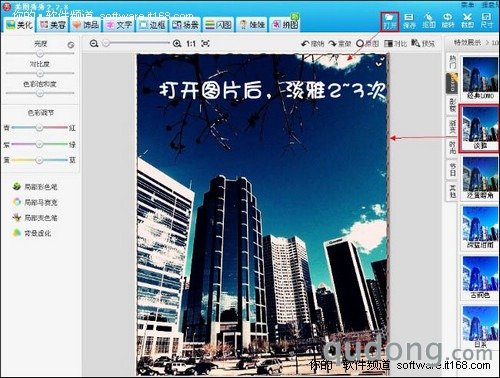Save the picture using the 保存 icon
500x378 pixels.
coord(409,21)
